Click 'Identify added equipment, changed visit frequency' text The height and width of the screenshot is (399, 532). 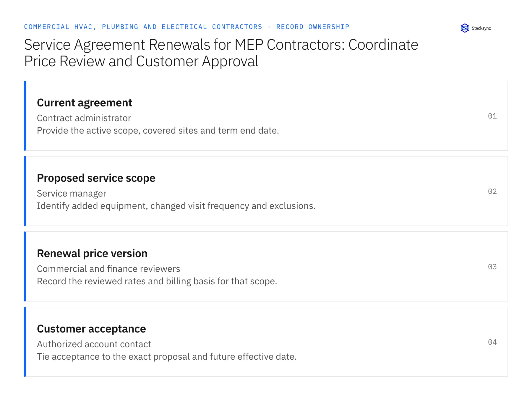coord(143,206)
